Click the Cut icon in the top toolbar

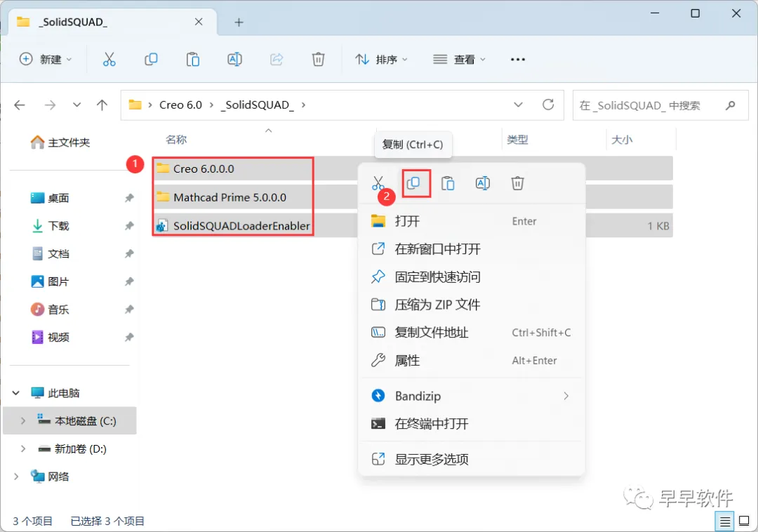click(x=109, y=60)
